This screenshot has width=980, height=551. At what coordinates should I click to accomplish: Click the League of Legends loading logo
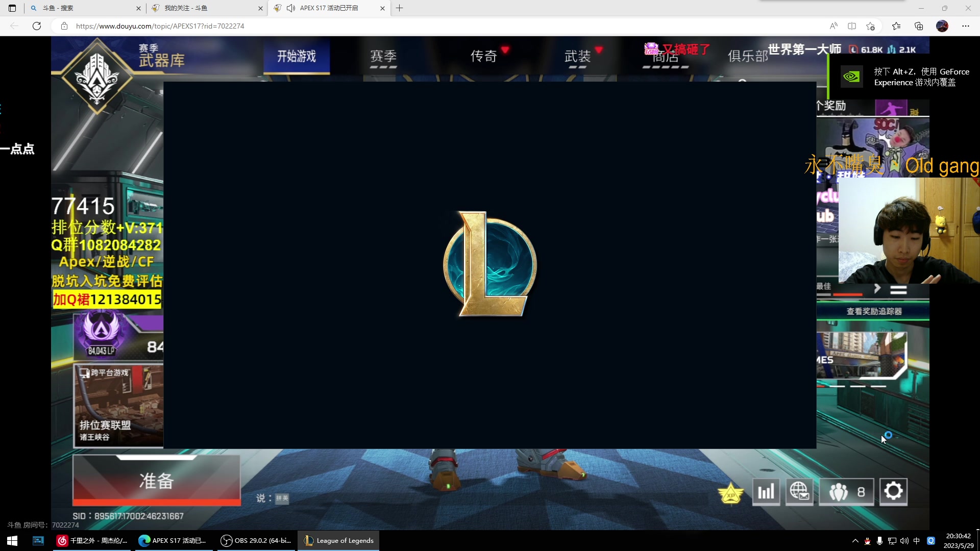click(489, 264)
